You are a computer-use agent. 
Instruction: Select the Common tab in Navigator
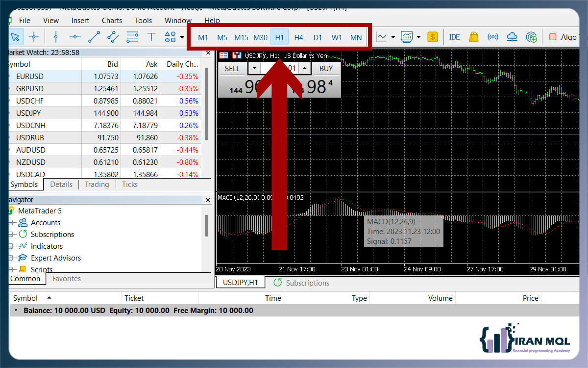[25, 279]
